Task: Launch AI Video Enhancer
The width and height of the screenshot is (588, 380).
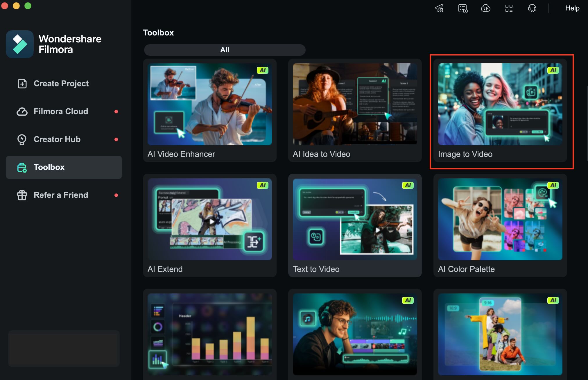Action: (x=209, y=110)
